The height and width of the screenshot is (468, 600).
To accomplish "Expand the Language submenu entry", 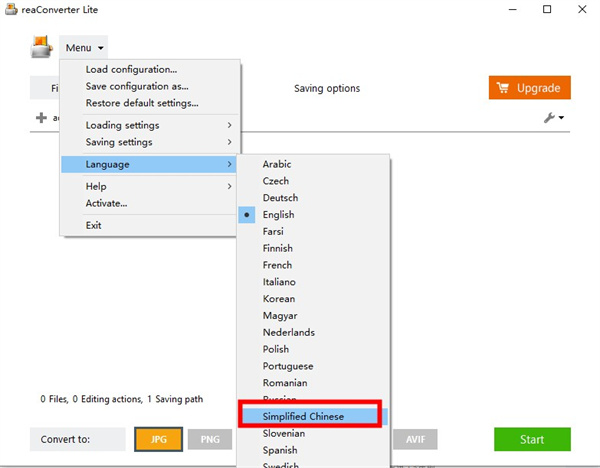I will click(x=150, y=164).
